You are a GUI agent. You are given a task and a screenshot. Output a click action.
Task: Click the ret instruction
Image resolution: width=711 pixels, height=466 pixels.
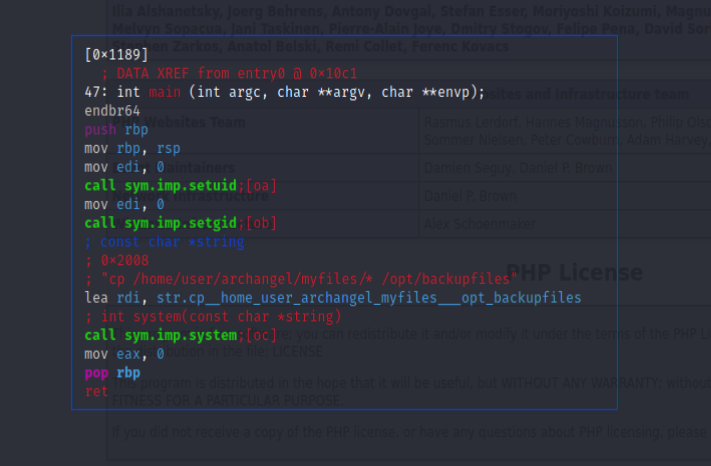[96, 391]
